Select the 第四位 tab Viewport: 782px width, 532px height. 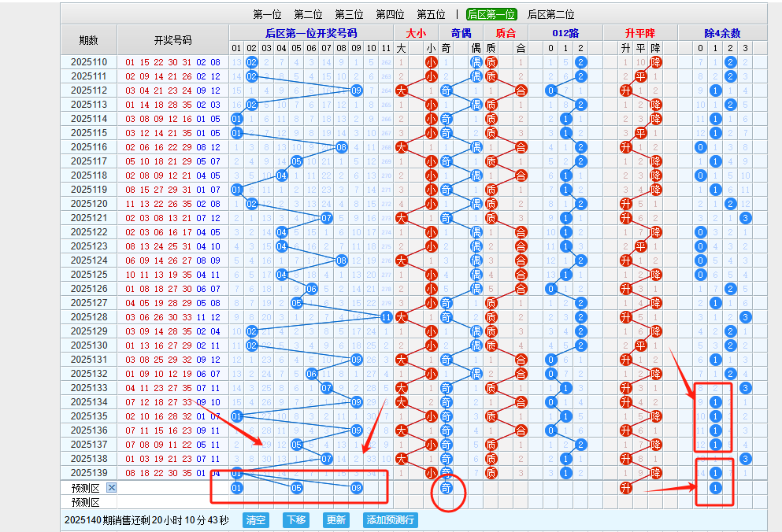(x=390, y=14)
